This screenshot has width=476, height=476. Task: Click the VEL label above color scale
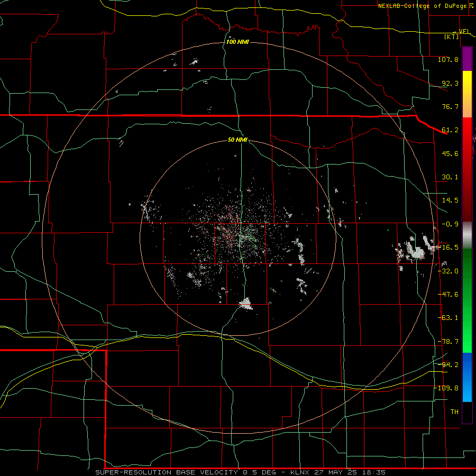point(464,31)
